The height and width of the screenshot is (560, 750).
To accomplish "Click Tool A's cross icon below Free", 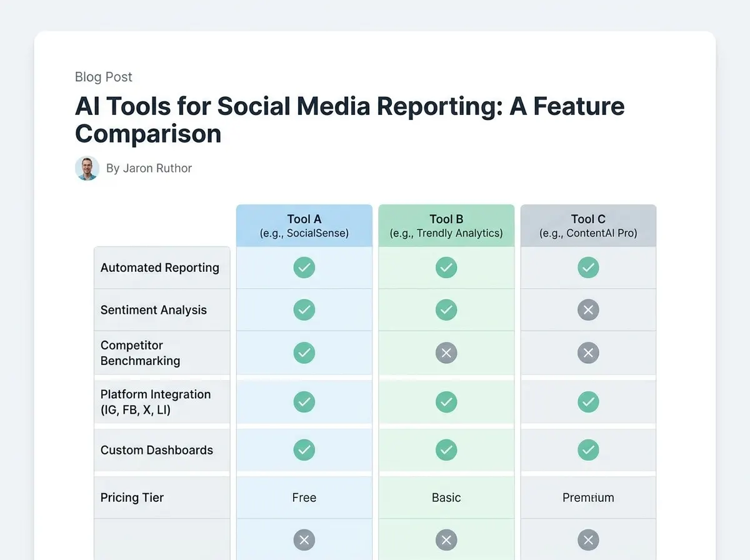I will (304, 539).
